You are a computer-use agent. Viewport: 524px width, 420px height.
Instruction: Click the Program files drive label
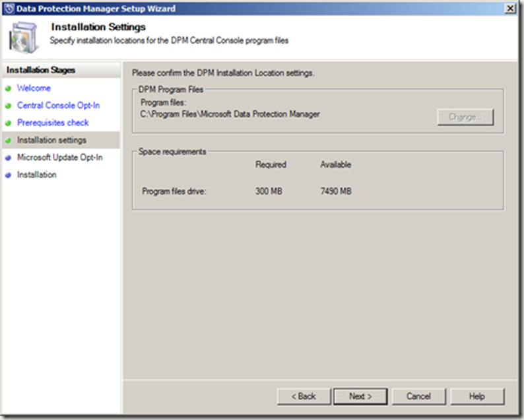[174, 192]
